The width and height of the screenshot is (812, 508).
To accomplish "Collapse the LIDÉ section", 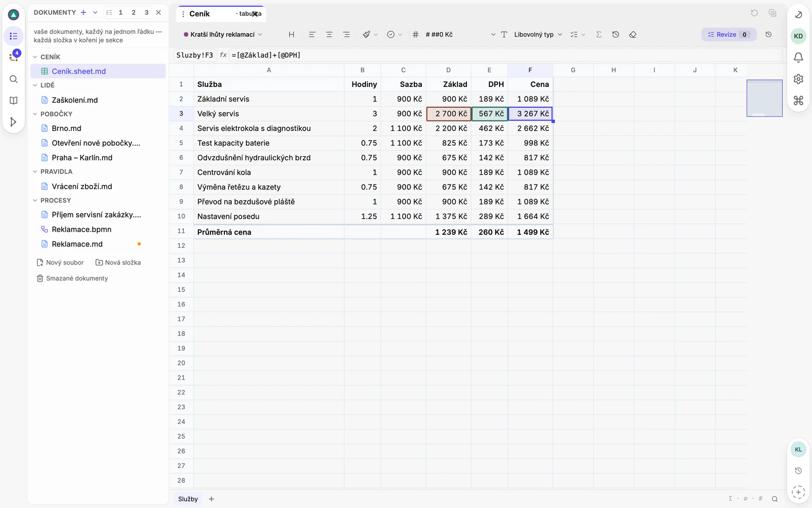I will pos(35,85).
